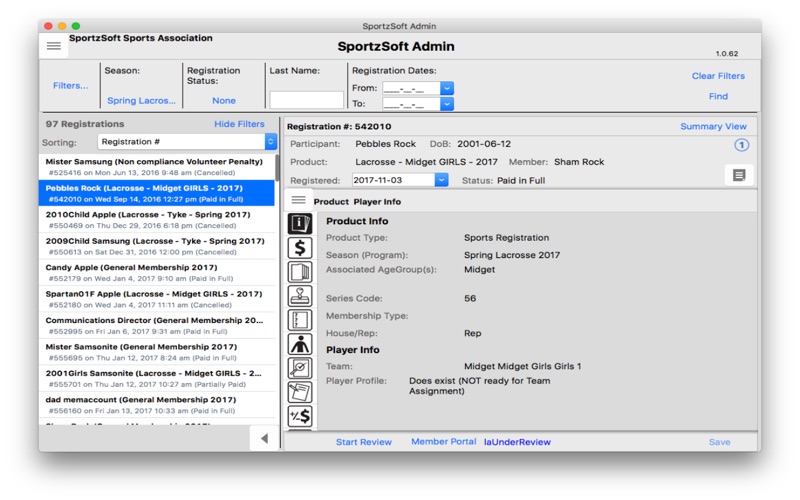This screenshot has height=500, width=800.
Task: Click the IaUnderReview link
Action: pos(517,442)
